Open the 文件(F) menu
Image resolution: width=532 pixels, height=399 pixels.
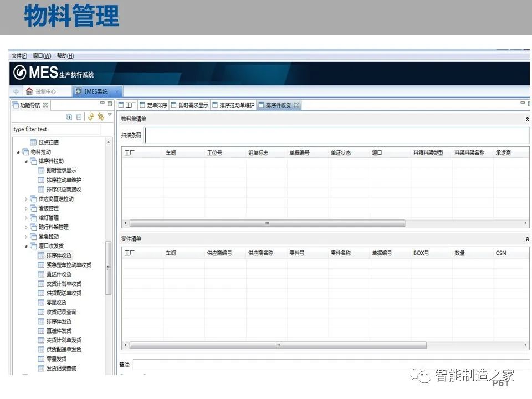19,55
